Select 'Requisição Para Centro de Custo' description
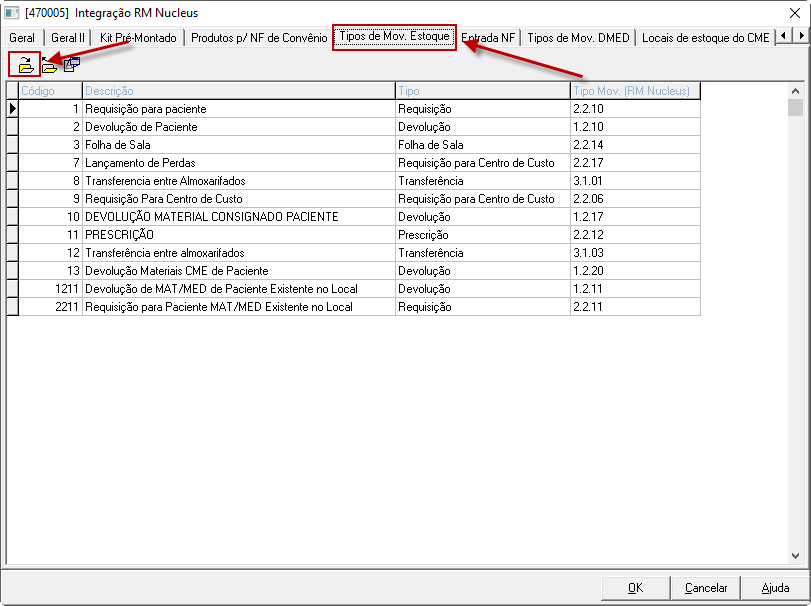The height and width of the screenshot is (606, 811). tap(238, 199)
